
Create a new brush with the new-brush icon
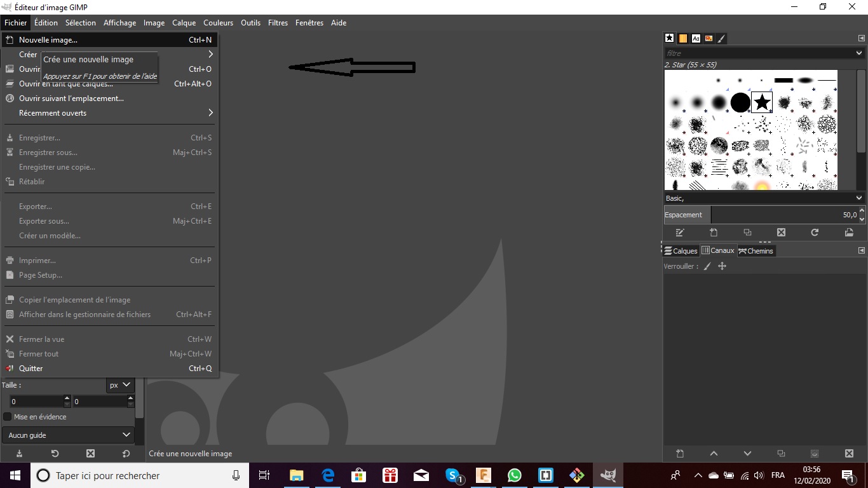click(714, 233)
